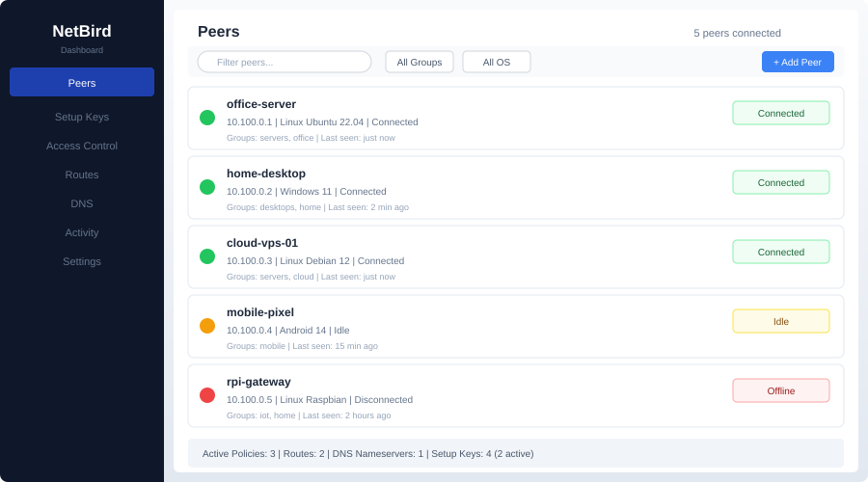Open the DNS section
Viewport: 868px width, 482px height.
(x=82, y=203)
